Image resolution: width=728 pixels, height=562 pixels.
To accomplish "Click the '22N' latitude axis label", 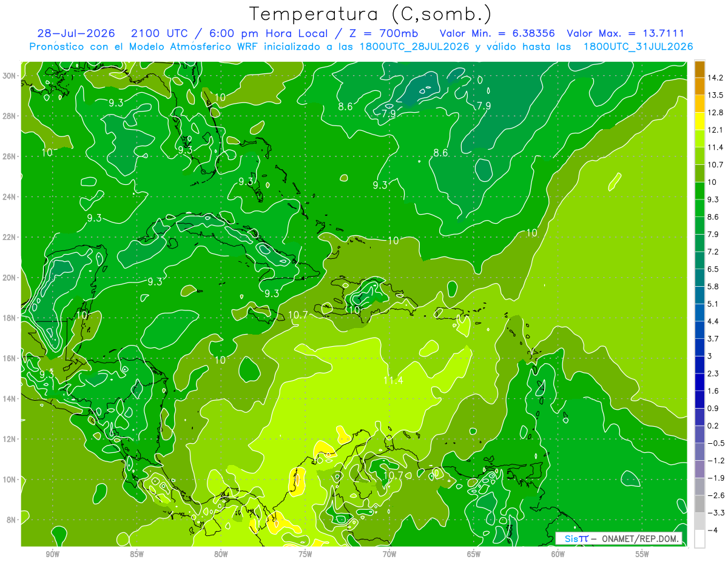I will (9, 237).
